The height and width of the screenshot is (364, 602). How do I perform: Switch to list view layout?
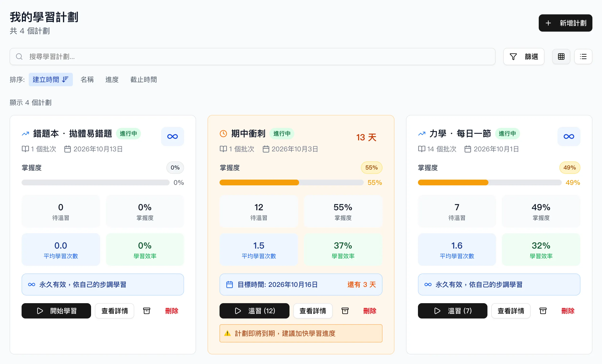click(583, 57)
